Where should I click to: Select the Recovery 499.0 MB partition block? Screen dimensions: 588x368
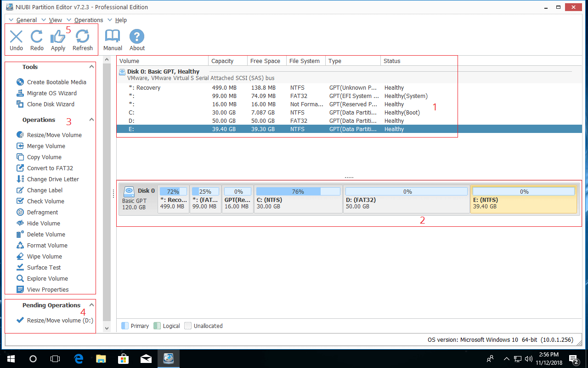click(x=173, y=199)
